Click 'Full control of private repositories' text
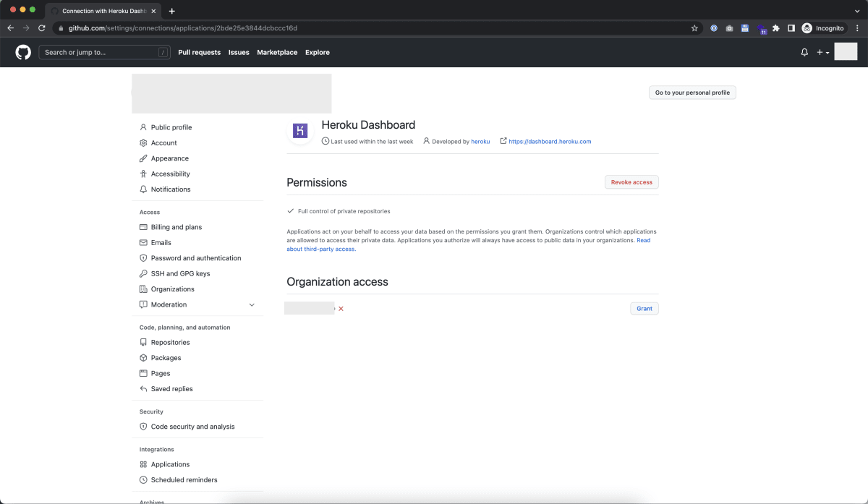Image resolution: width=868 pixels, height=504 pixels. click(x=344, y=211)
